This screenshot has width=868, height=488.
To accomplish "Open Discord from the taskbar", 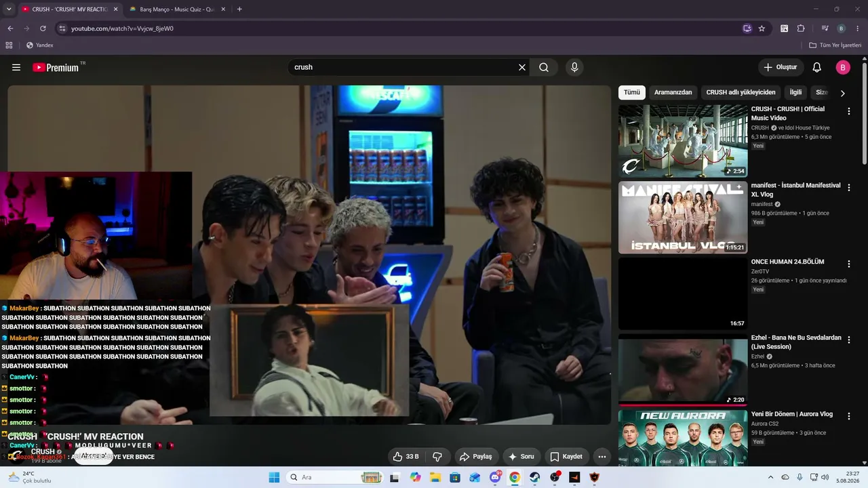I will [495, 477].
